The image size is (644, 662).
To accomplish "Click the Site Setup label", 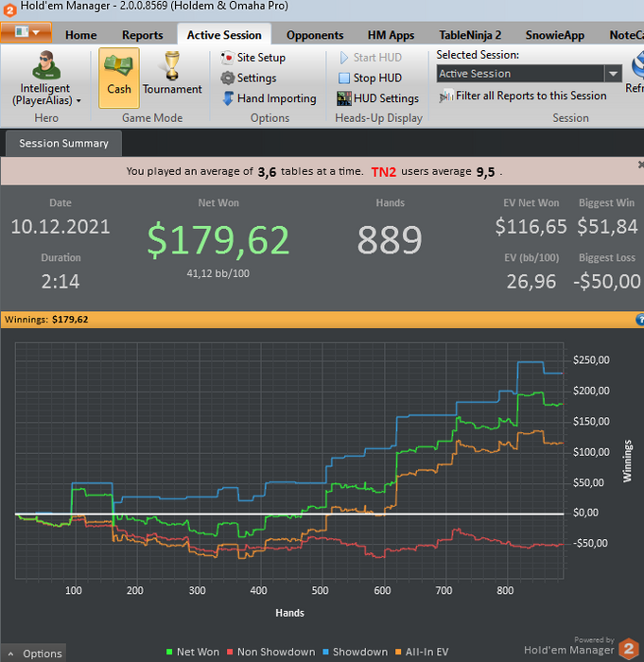I will coord(261,58).
